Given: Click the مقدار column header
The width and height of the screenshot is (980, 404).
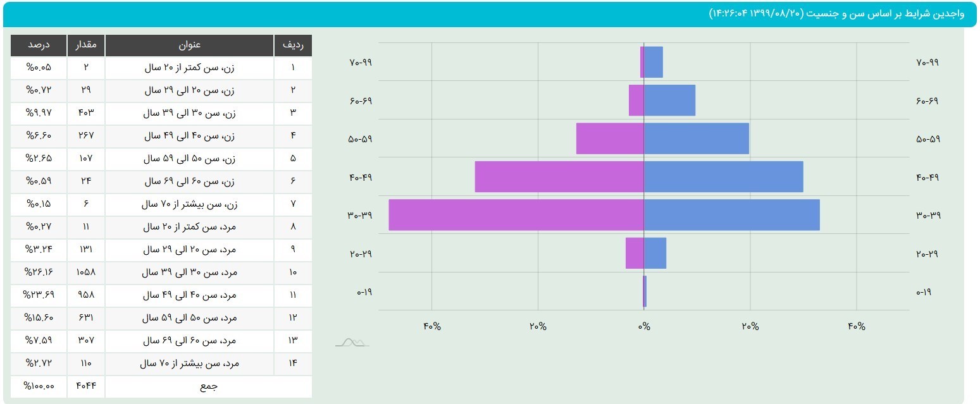Looking at the screenshot, I should (x=86, y=46).
